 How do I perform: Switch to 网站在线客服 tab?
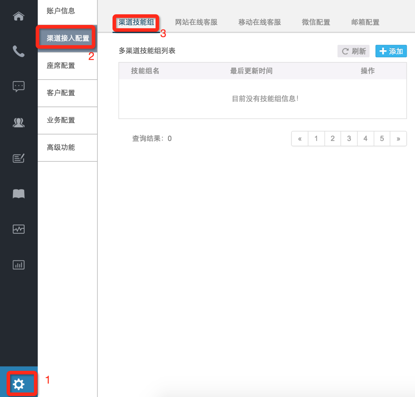[x=196, y=22]
